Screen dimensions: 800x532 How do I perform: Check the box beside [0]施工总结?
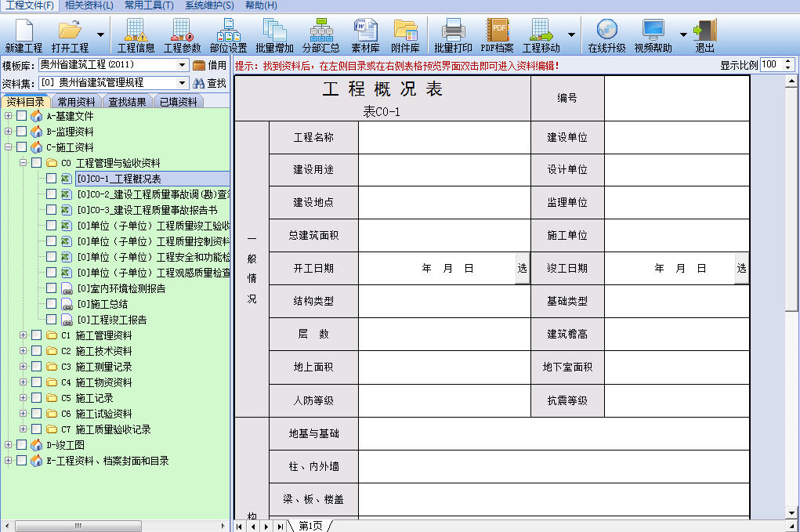(x=51, y=304)
